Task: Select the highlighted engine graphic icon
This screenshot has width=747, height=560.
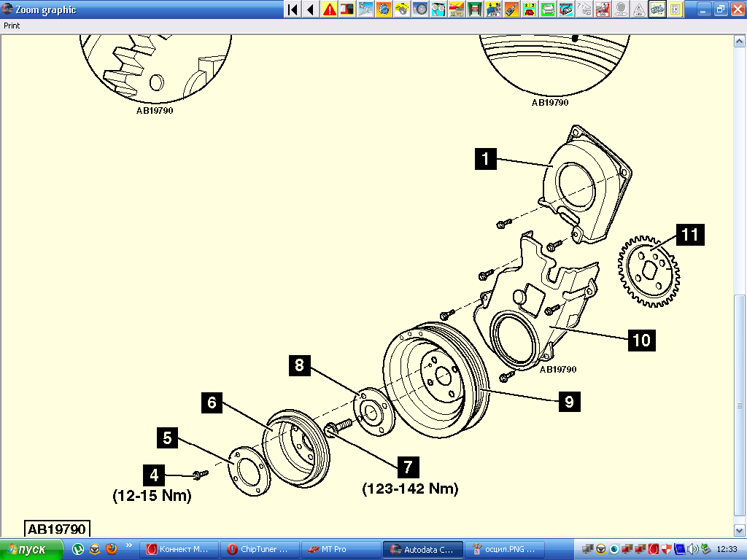Action: click(657, 9)
